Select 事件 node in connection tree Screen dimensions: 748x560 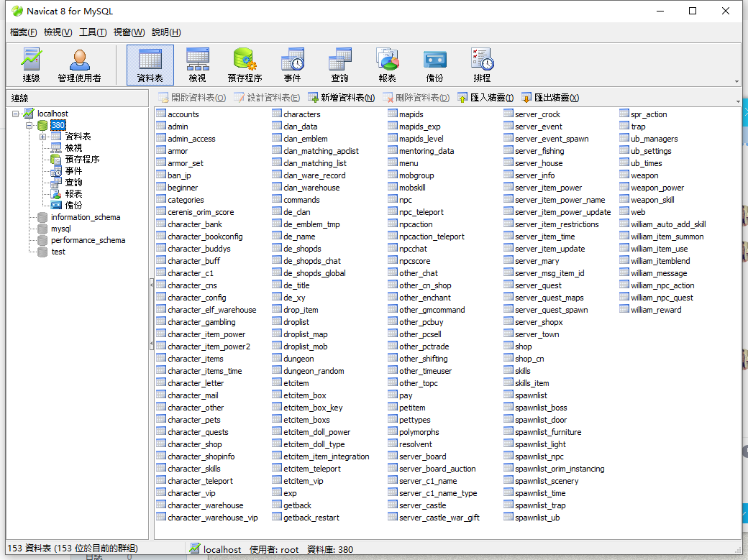pyautogui.click(x=73, y=171)
